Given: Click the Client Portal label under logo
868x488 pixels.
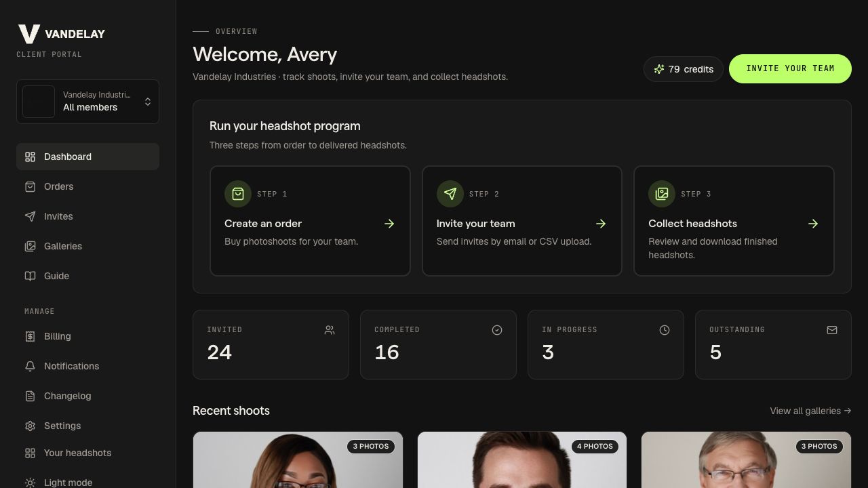Looking at the screenshot, I should point(49,54).
